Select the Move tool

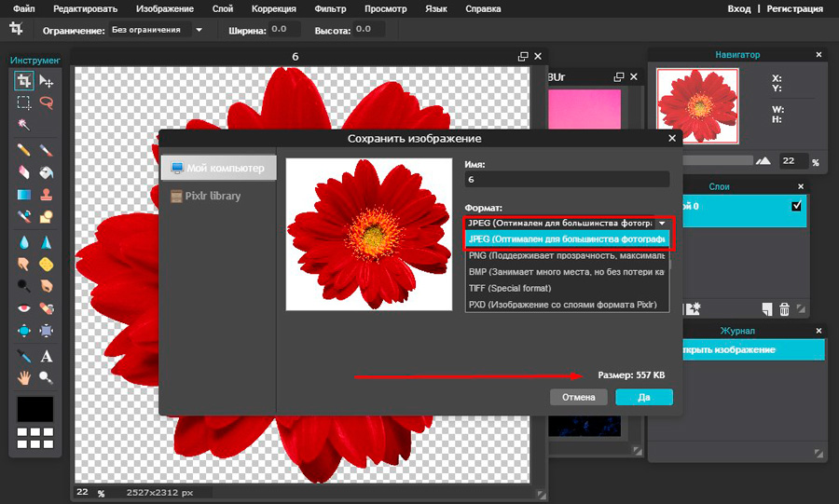(x=46, y=81)
